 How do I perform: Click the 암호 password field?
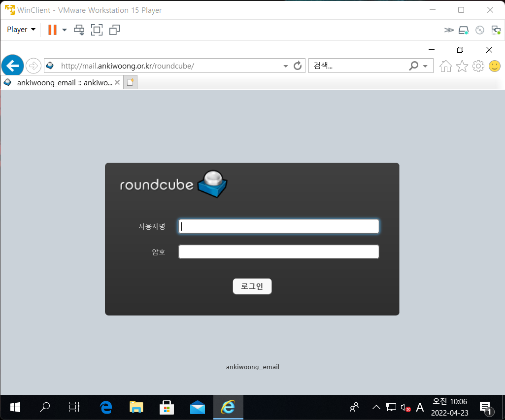coord(279,252)
